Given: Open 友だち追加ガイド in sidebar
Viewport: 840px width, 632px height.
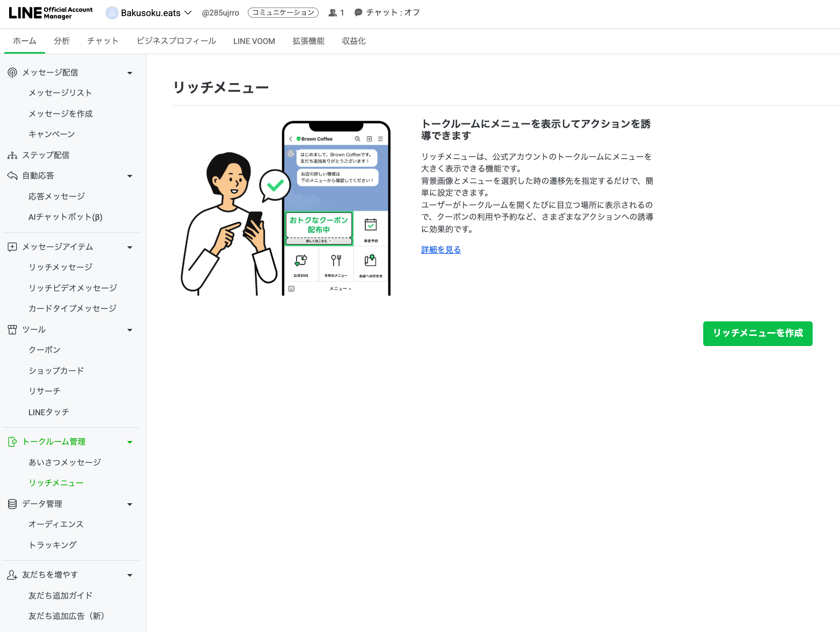Looking at the screenshot, I should click(x=61, y=596).
